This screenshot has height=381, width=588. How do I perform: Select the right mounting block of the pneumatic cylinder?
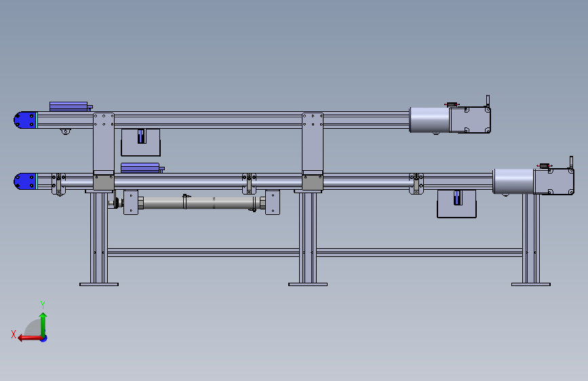coord(273,203)
